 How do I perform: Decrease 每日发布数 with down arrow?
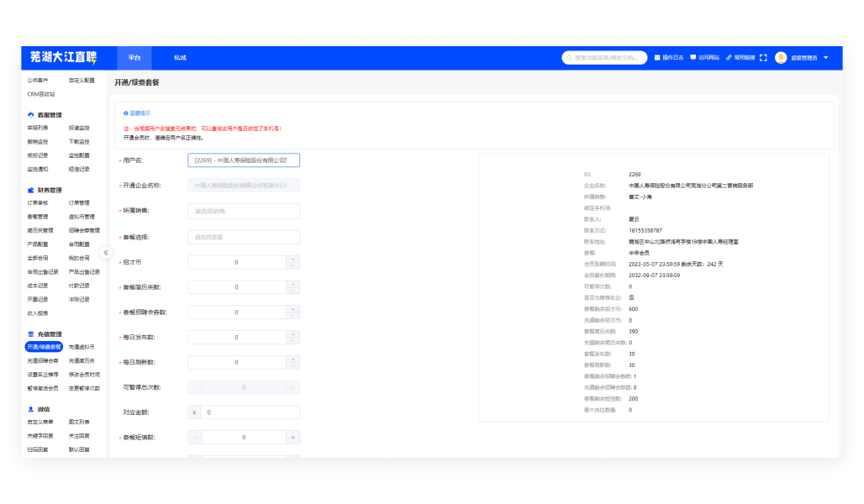tap(292, 341)
